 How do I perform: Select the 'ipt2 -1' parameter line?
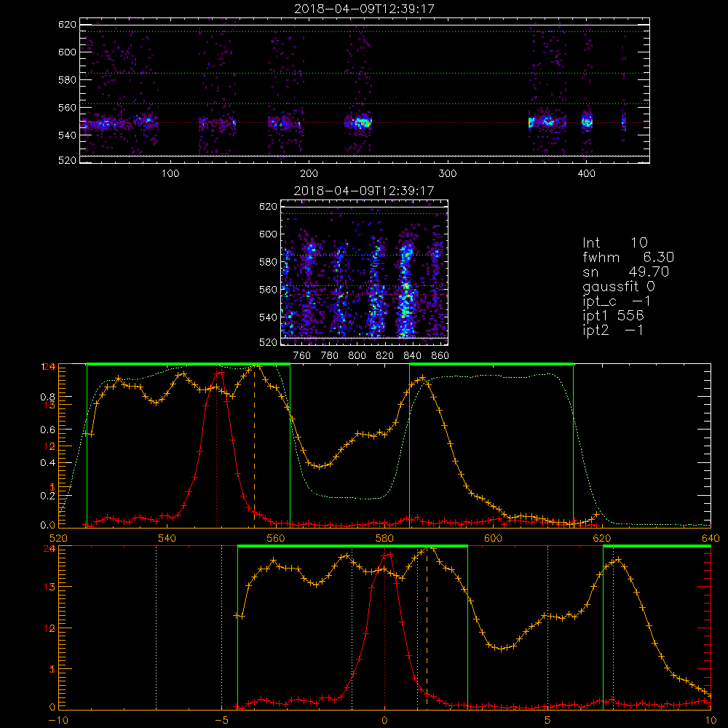pos(613,330)
